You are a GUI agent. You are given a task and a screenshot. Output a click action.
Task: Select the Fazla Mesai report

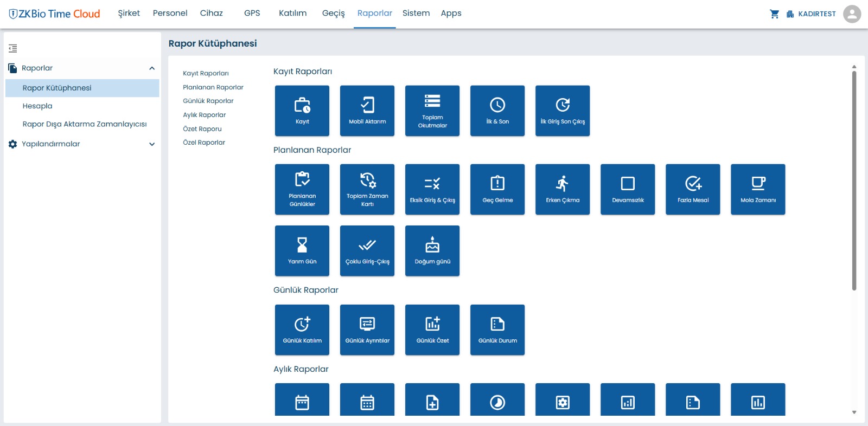coord(692,189)
